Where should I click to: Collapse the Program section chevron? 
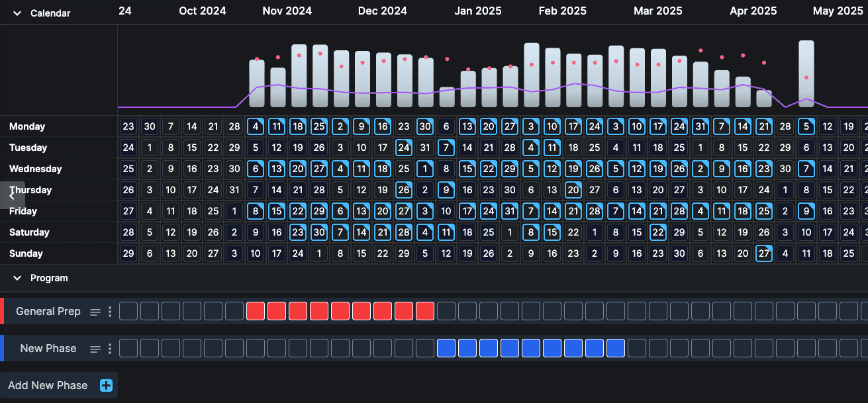(17, 278)
